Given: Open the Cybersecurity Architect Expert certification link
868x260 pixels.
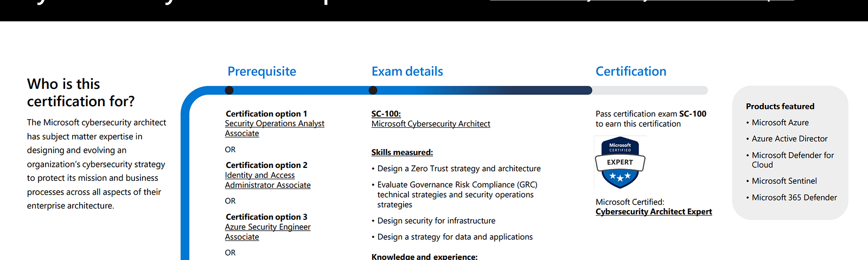Looking at the screenshot, I should [654, 211].
